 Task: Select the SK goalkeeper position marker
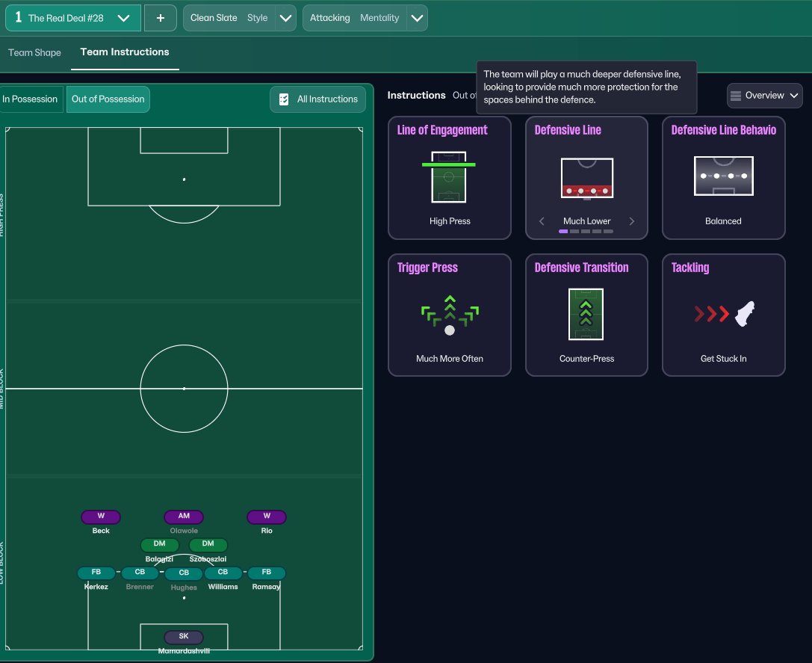coord(184,636)
